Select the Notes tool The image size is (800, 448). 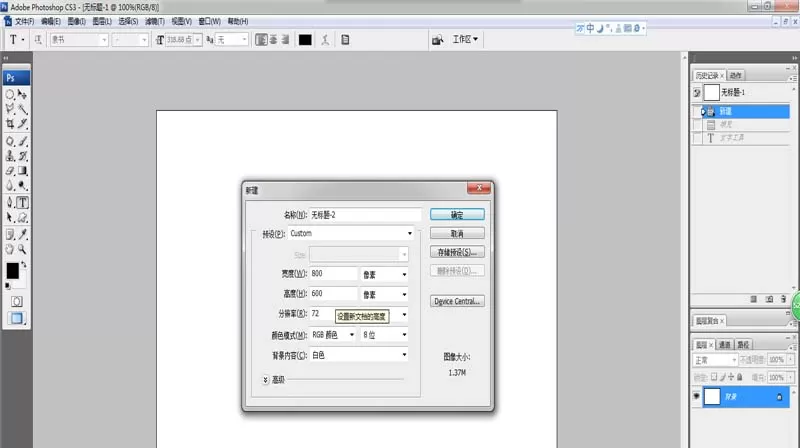10,235
